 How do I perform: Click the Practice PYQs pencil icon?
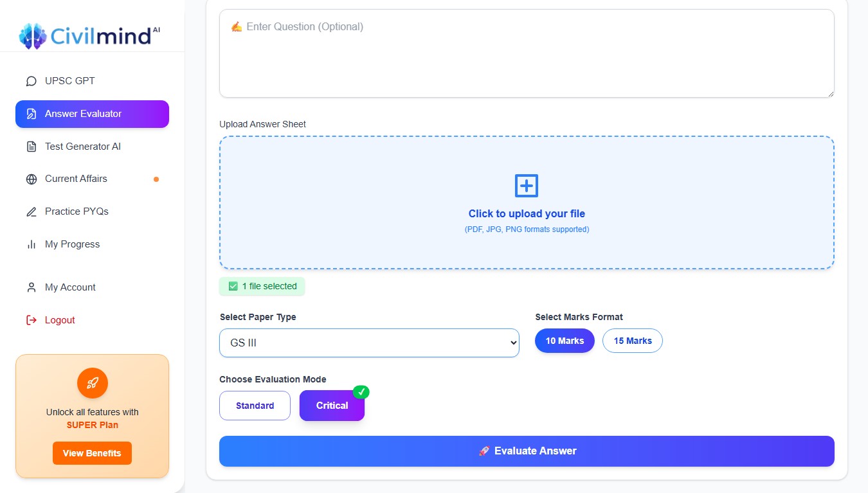32,212
